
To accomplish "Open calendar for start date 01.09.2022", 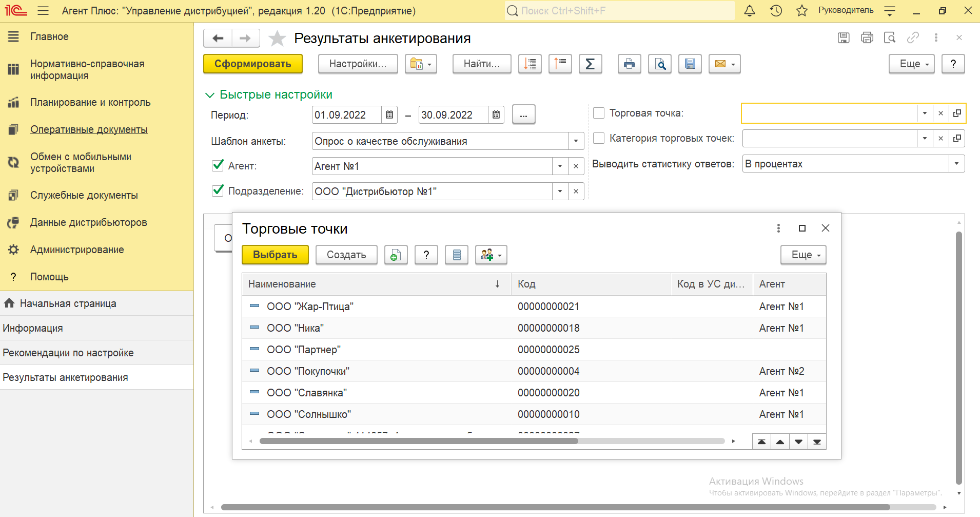I will (x=389, y=115).
